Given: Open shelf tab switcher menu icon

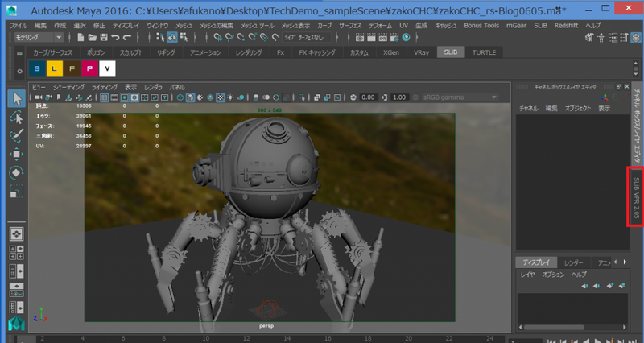Looking at the screenshot, I should (19, 53).
